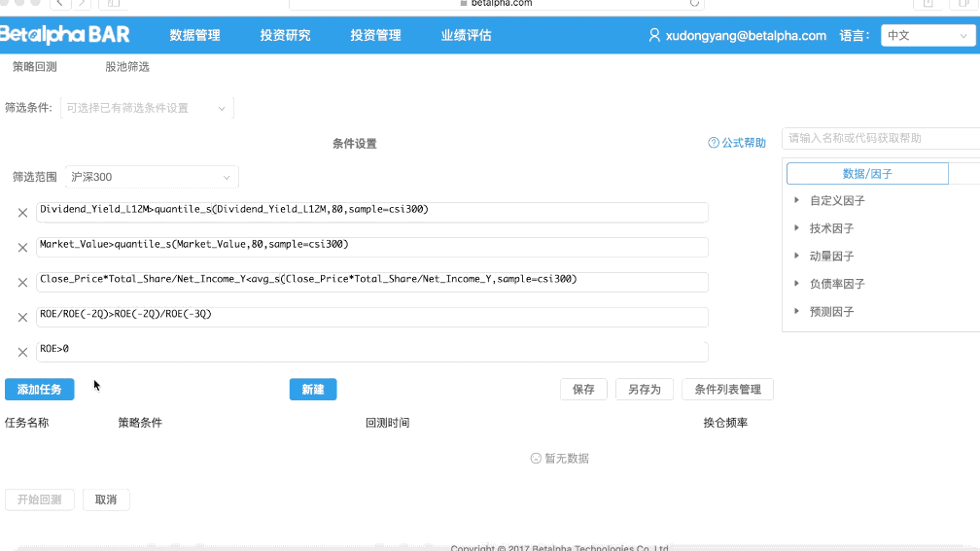This screenshot has height=551, width=980.
Task: Expand the 动量因子 tree node
Action: coord(796,256)
